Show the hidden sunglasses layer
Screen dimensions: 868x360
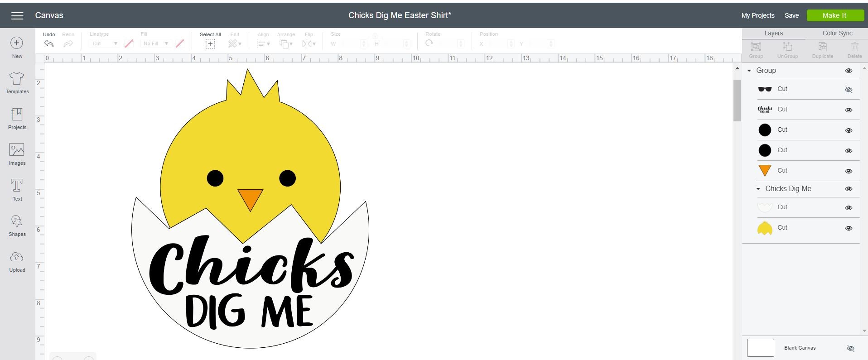(x=849, y=90)
